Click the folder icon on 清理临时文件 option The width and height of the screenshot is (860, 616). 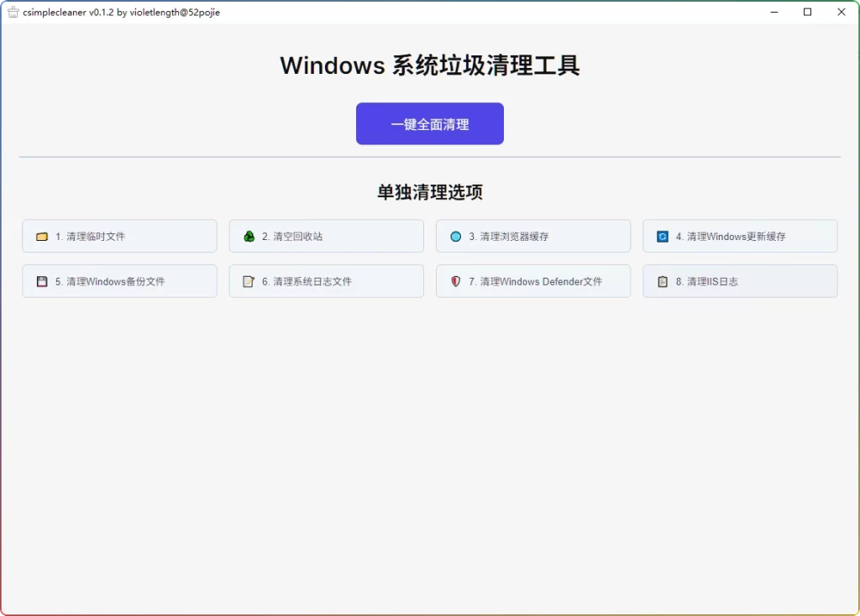click(x=42, y=236)
